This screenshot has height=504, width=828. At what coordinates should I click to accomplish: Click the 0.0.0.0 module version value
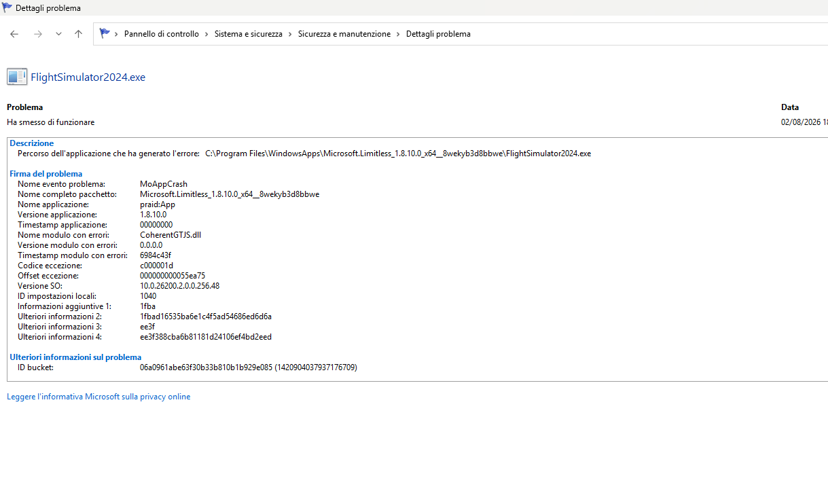click(151, 245)
